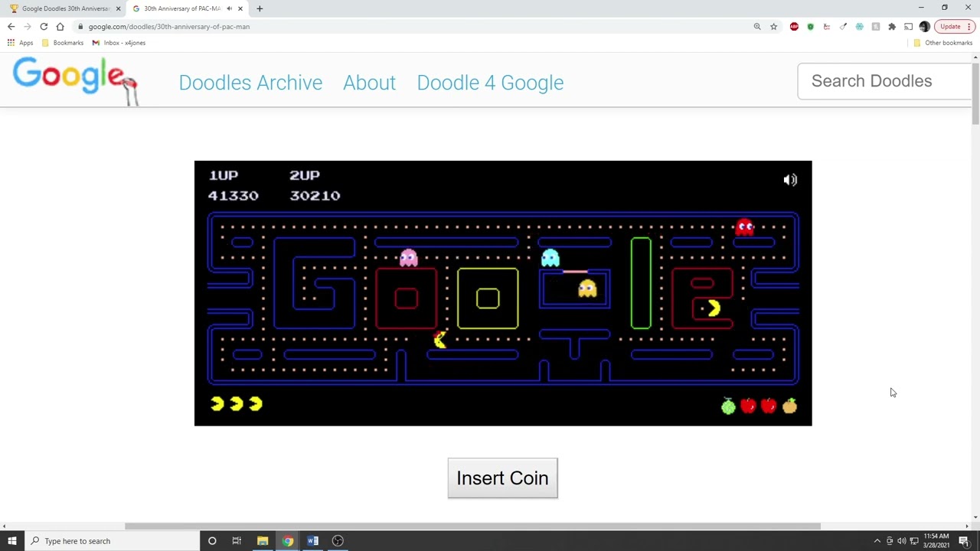Viewport: 980px width, 551px height.
Task: Open Microsoft Word from the taskbar
Action: 312,541
